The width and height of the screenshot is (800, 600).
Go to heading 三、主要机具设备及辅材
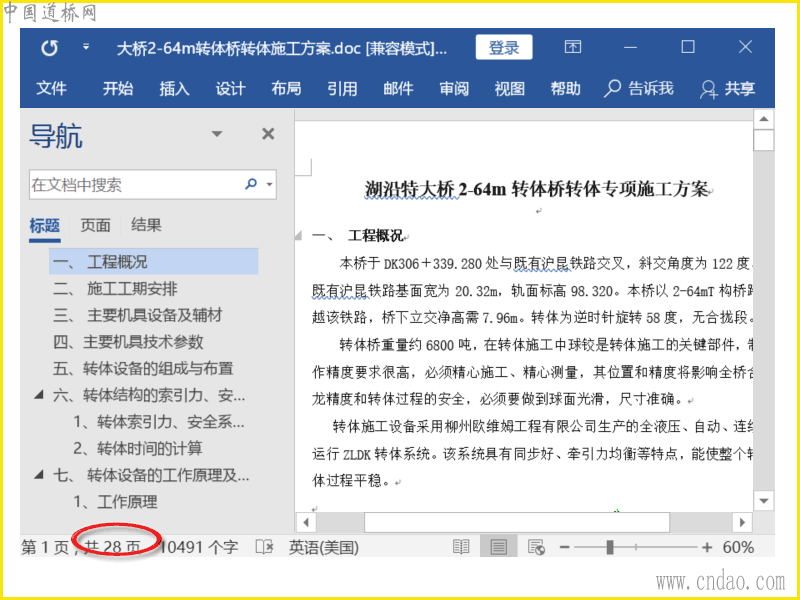point(138,315)
